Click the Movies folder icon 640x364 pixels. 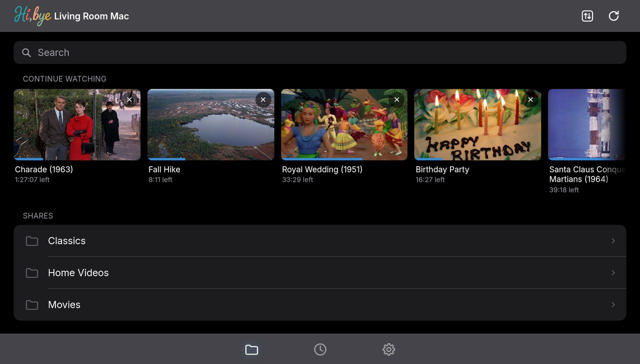pos(32,305)
